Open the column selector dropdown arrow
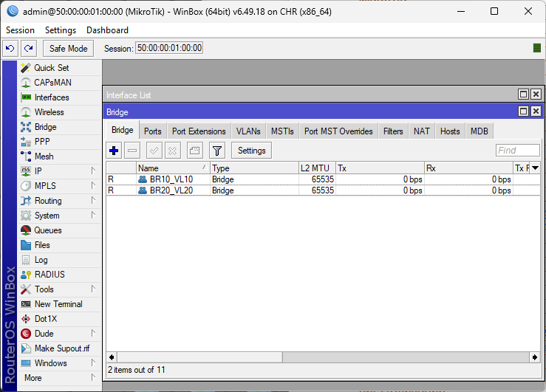The height and width of the screenshot is (392, 546). 536,168
